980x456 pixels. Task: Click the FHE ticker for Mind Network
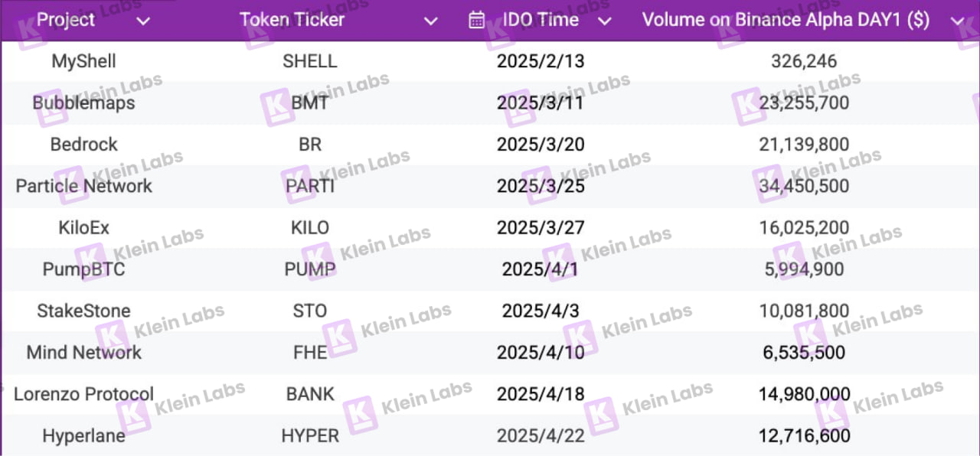click(309, 353)
